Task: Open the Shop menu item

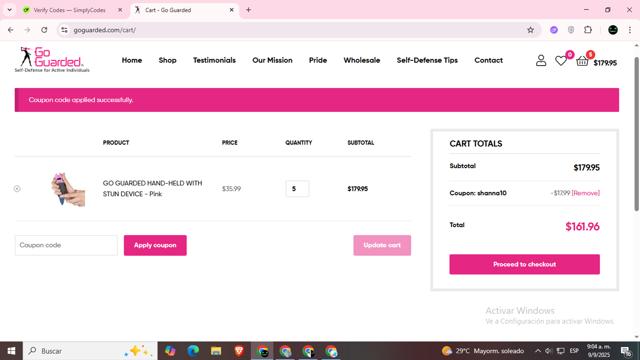Action: [167, 60]
